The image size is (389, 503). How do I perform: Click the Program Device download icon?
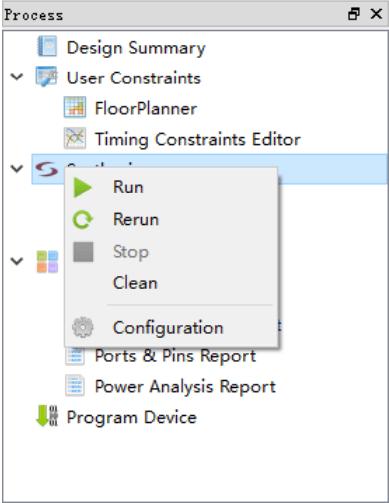(47, 416)
